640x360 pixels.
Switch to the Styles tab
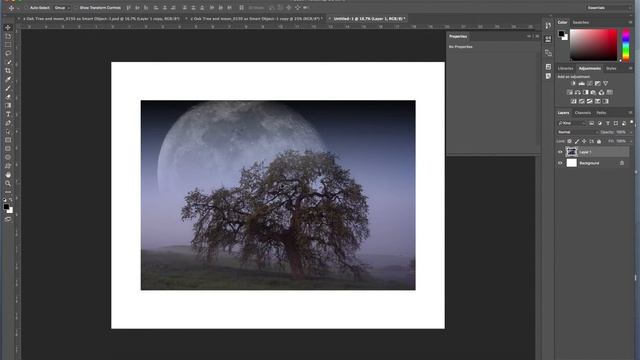(611, 69)
